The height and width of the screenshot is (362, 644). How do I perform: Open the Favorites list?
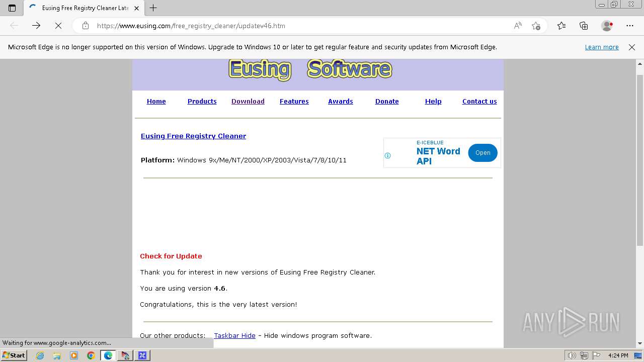[x=561, y=26]
